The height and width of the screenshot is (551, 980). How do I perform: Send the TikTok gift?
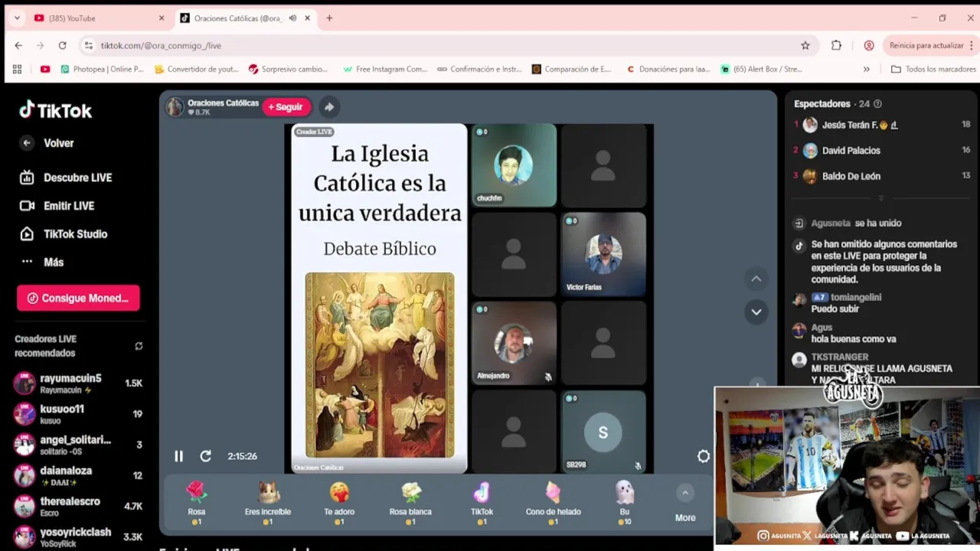482,503
